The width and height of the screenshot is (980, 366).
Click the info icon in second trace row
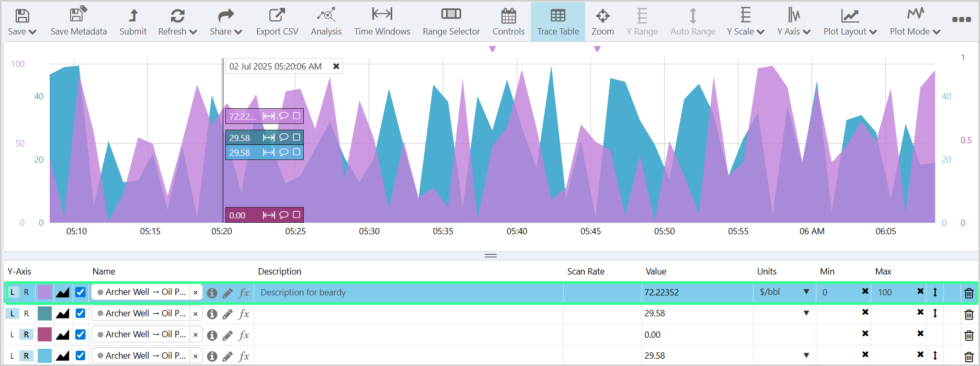212,314
